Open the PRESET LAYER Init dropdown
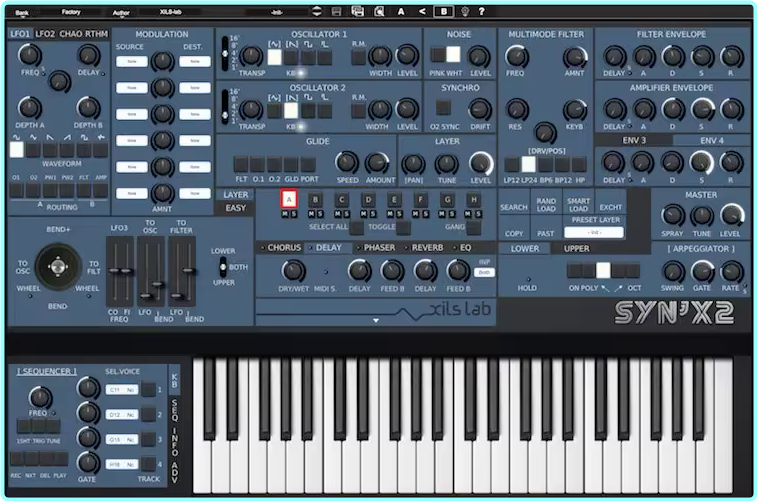The height and width of the screenshot is (501, 757). point(594,232)
